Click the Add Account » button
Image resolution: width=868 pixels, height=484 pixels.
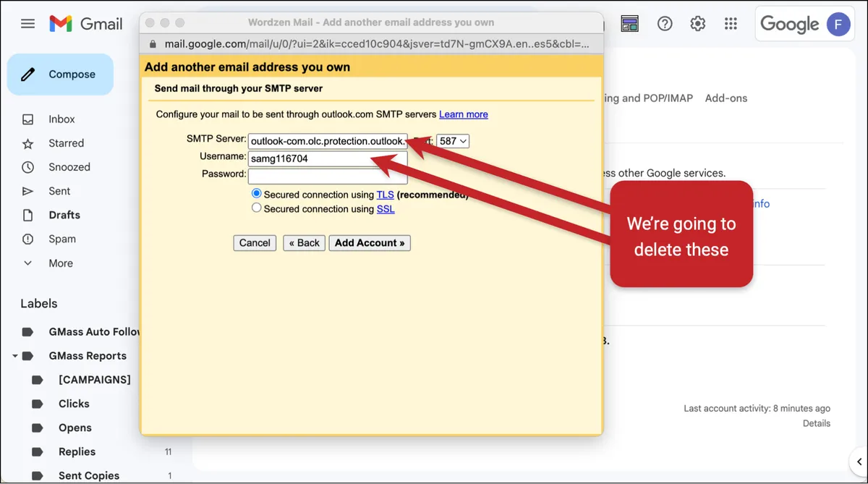click(x=370, y=243)
